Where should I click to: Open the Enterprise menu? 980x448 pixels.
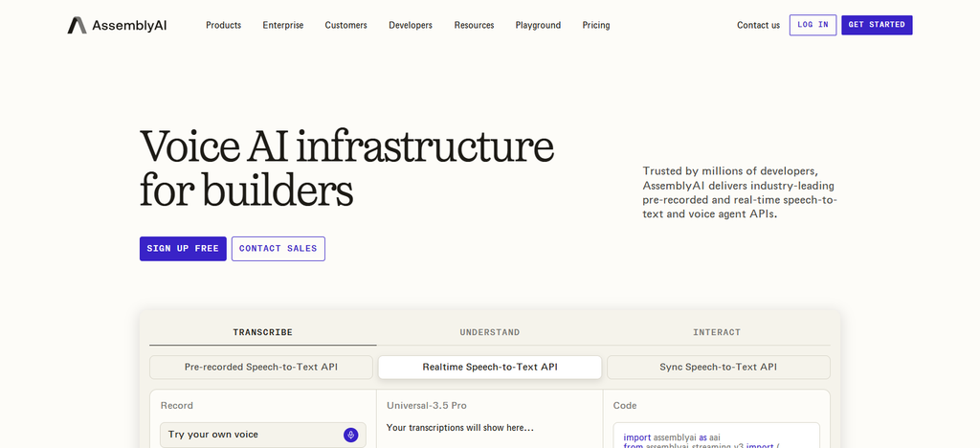click(x=283, y=26)
